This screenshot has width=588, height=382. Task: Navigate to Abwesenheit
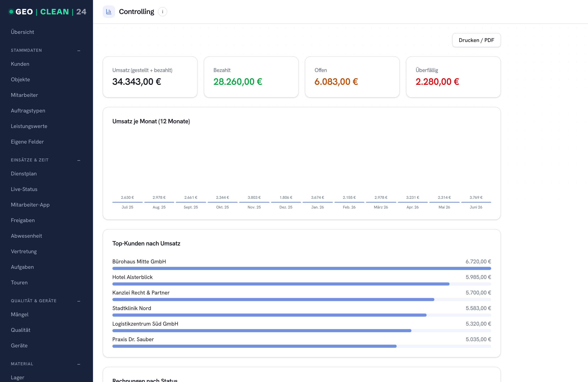(26, 236)
